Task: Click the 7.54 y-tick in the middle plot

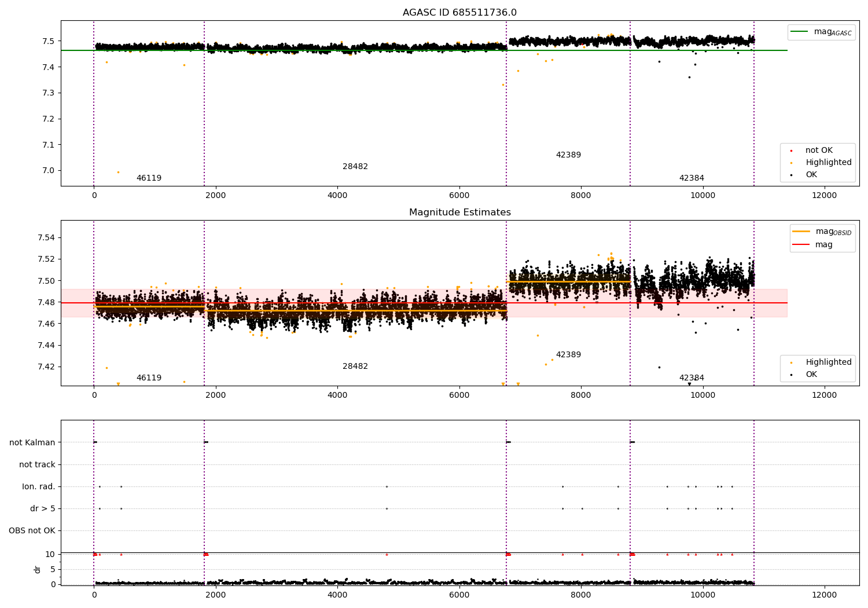Action: coord(46,238)
